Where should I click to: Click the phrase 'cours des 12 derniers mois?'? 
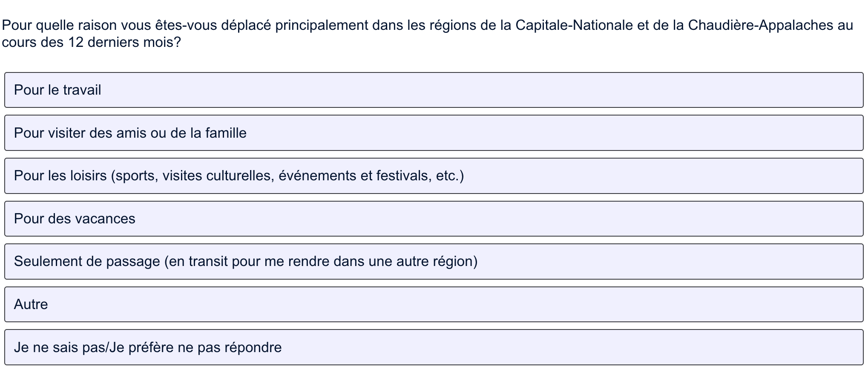[x=92, y=42]
